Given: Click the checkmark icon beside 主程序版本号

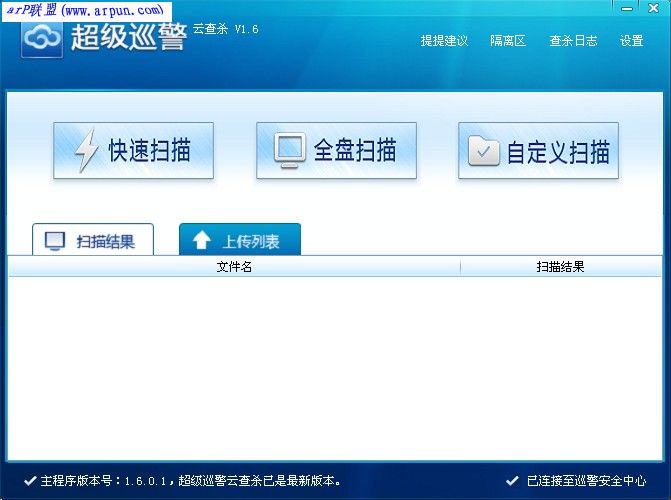Looking at the screenshot, I should 29,480.
